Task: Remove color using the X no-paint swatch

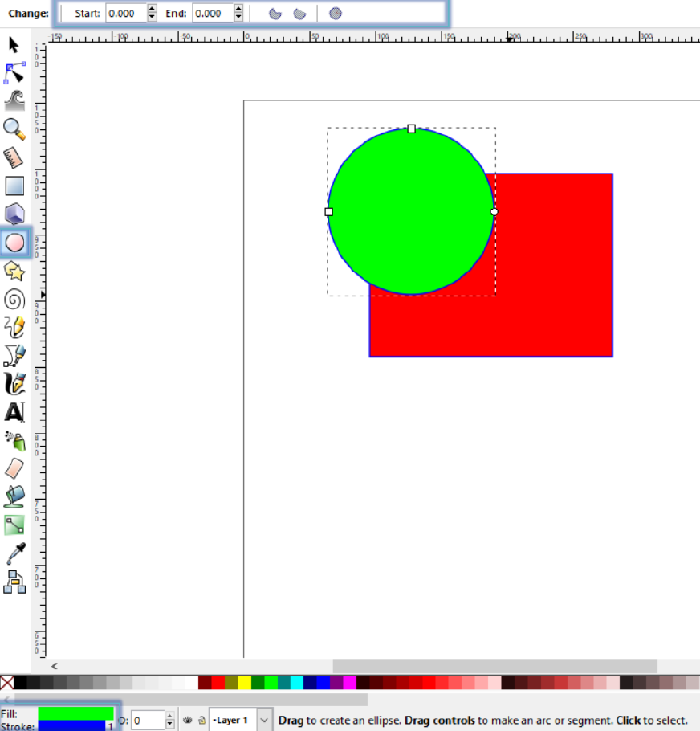Action: tap(6, 683)
